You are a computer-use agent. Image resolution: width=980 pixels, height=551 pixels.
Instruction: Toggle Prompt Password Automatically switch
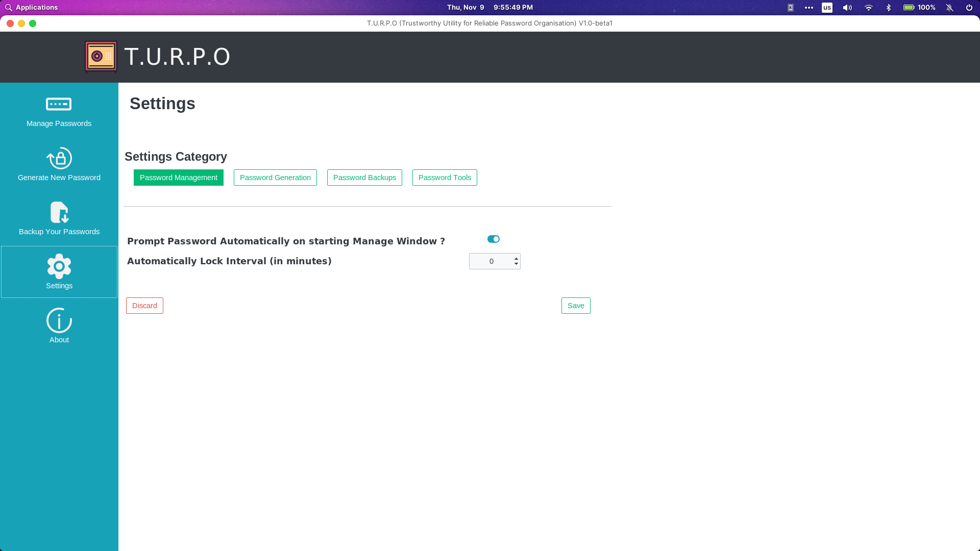pyautogui.click(x=493, y=239)
